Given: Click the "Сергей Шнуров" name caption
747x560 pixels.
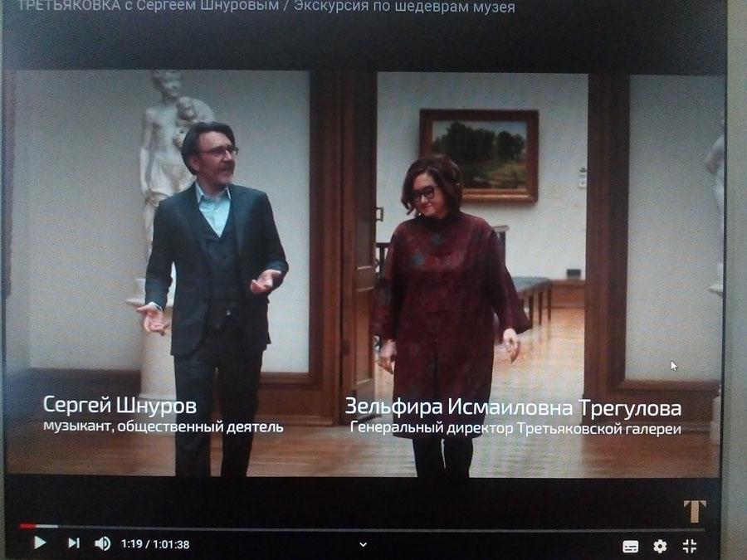Looking at the screenshot, I should click(x=120, y=405).
